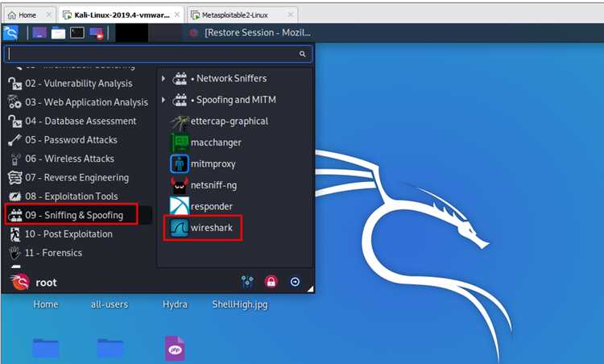Click the Reverse Engineering category icon
The width and height of the screenshot is (604, 364).
(14, 177)
